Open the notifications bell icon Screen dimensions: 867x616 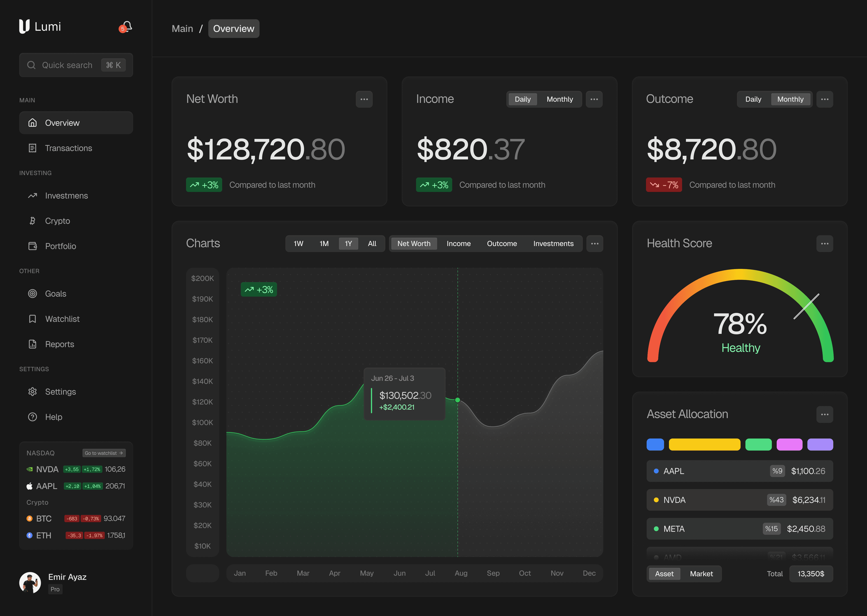127,27
